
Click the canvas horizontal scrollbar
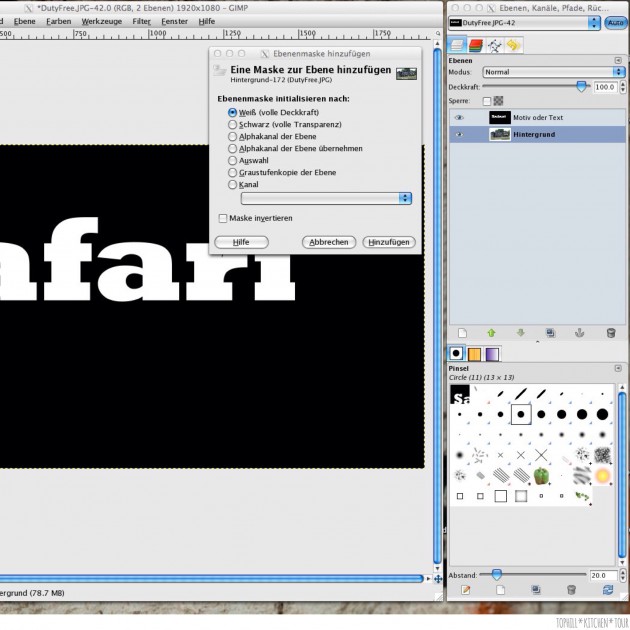(x=212, y=579)
